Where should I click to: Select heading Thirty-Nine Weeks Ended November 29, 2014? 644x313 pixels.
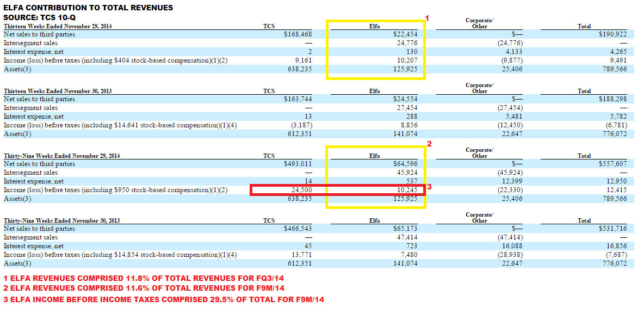(x=62, y=156)
